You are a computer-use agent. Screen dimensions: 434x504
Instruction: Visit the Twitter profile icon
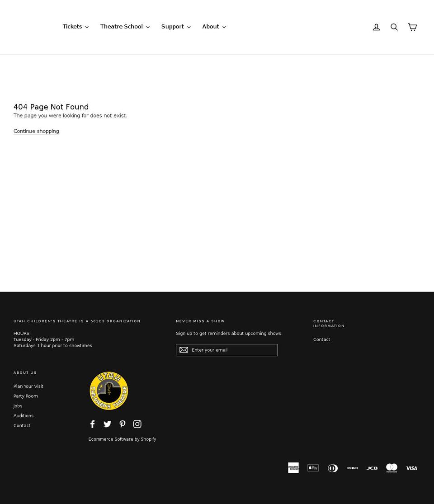(x=108, y=424)
